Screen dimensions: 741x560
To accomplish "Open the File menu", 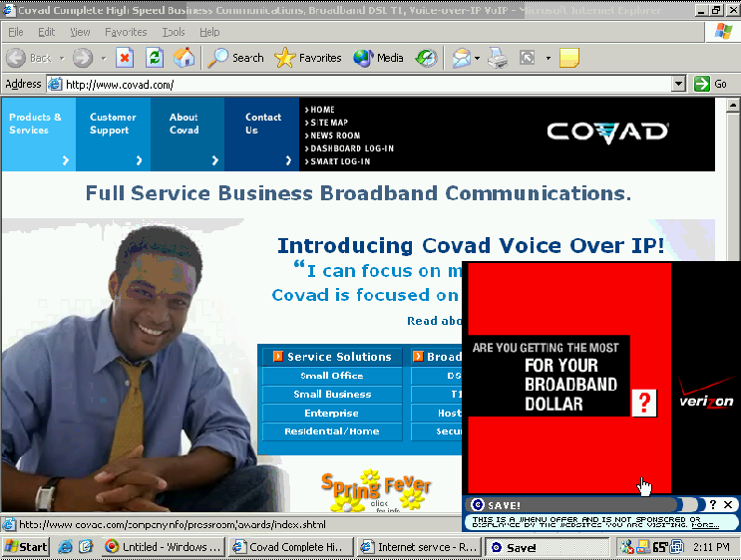I will click(16, 32).
